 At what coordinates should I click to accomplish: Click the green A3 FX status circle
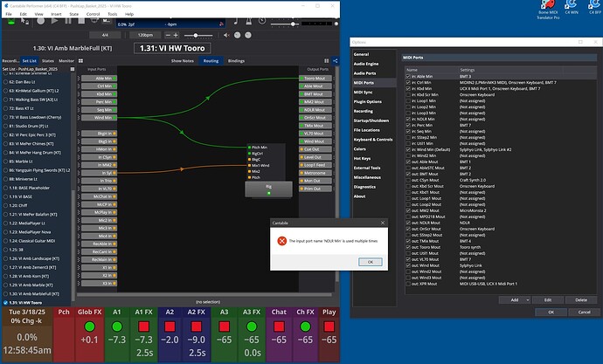pyautogui.click(x=252, y=326)
